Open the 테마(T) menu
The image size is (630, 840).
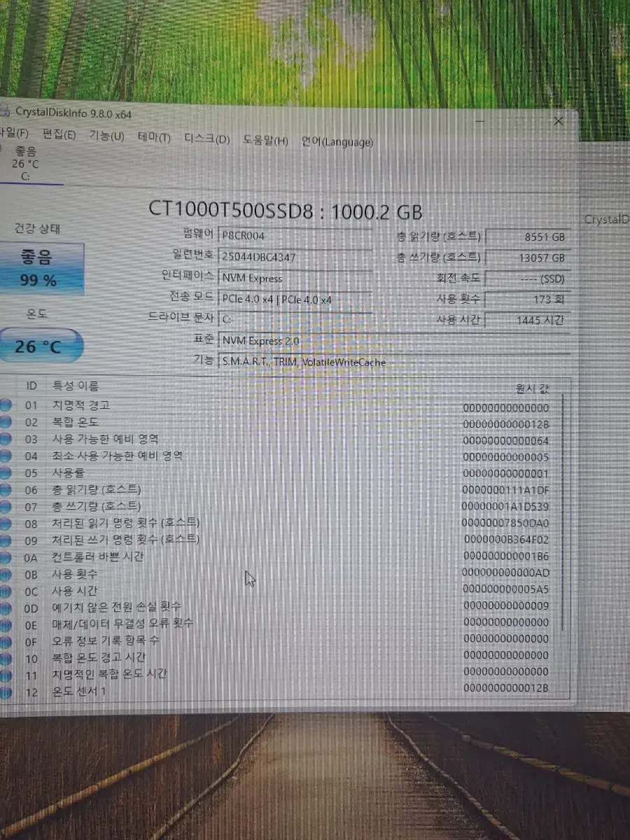(153, 138)
